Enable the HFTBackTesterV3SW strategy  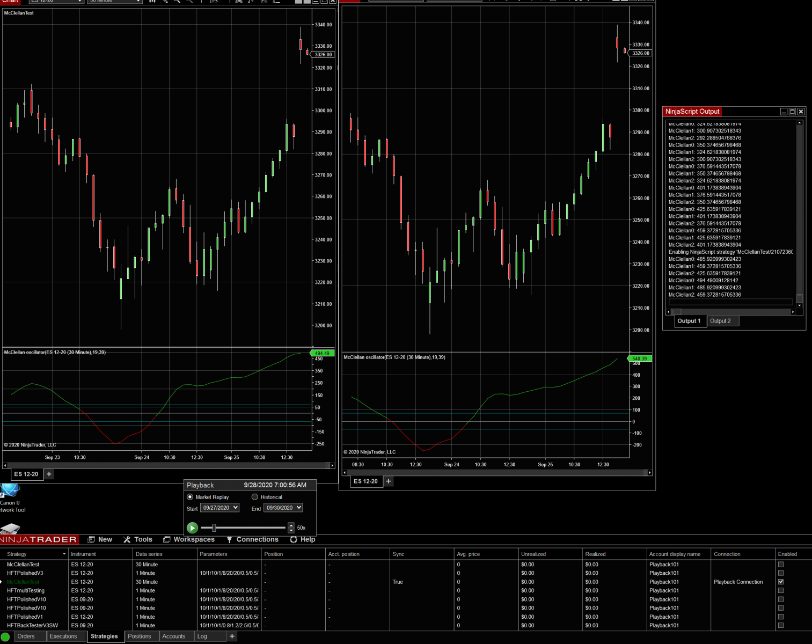point(781,625)
